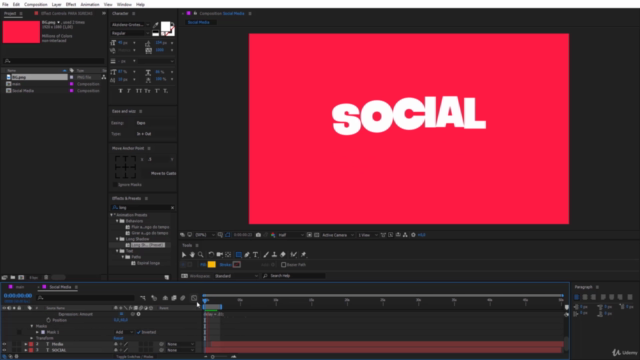The width and height of the screenshot is (640, 360).
Task: Select the Puppet Pin tool
Action: pyautogui.click(x=303, y=255)
